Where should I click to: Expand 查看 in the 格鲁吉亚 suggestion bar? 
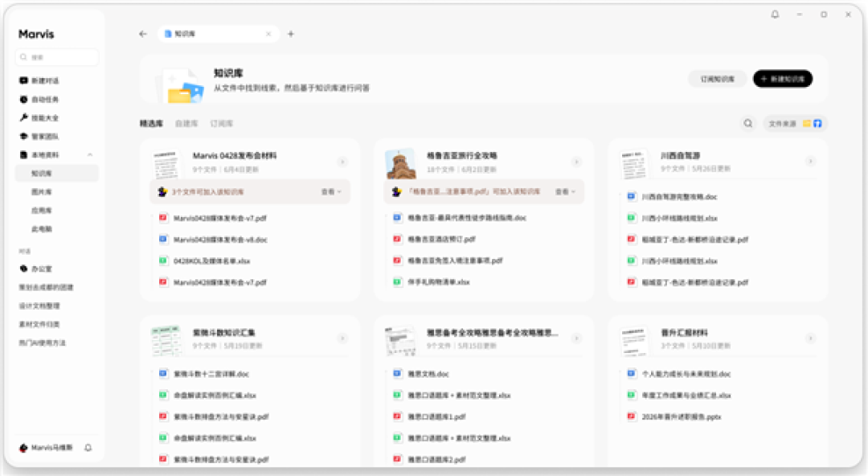(x=565, y=191)
